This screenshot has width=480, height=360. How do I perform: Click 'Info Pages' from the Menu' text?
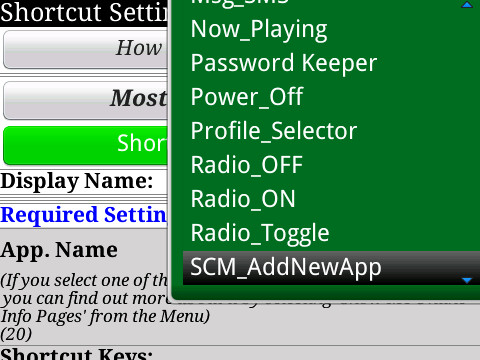[x=105, y=316]
